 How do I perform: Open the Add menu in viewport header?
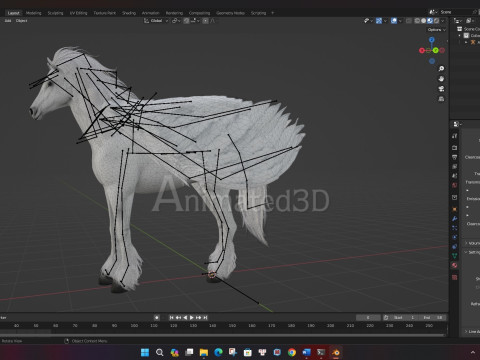(x=8, y=21)
